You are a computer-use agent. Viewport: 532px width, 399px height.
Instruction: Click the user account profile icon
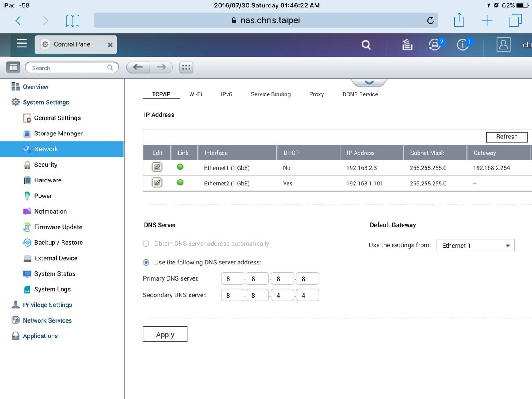click(503, 44)
